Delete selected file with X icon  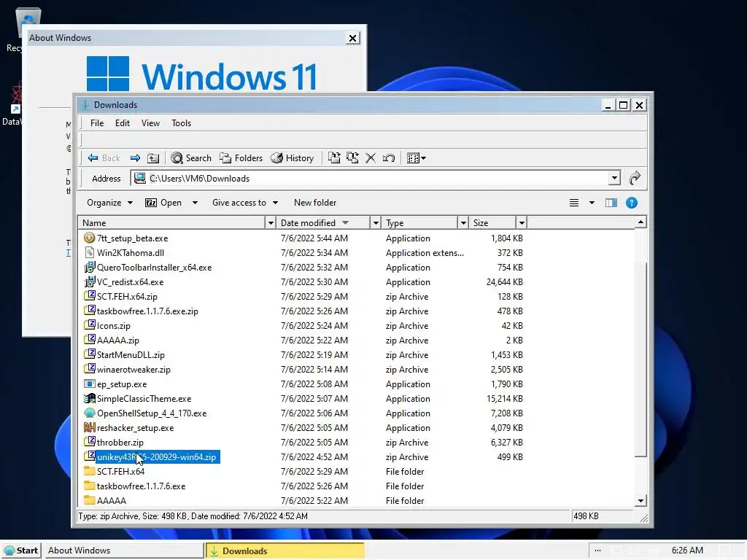click(x=371, y=158)
